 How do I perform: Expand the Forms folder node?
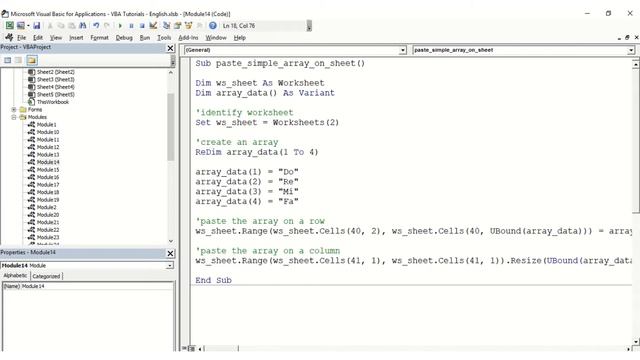click(x=14, y=109)
